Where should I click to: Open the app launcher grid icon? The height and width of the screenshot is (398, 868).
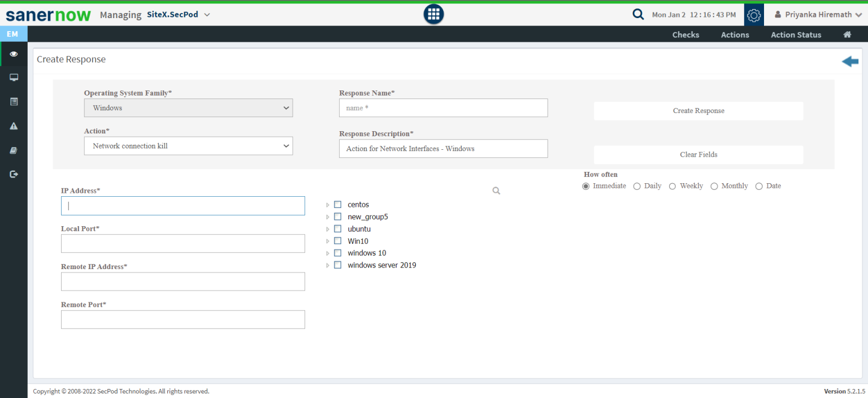[x=433, y=15]
